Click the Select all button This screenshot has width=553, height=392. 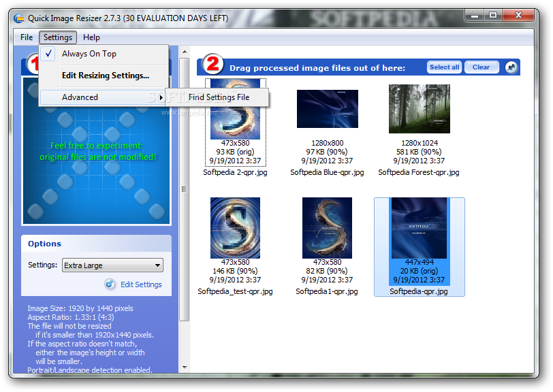[444, 67]
